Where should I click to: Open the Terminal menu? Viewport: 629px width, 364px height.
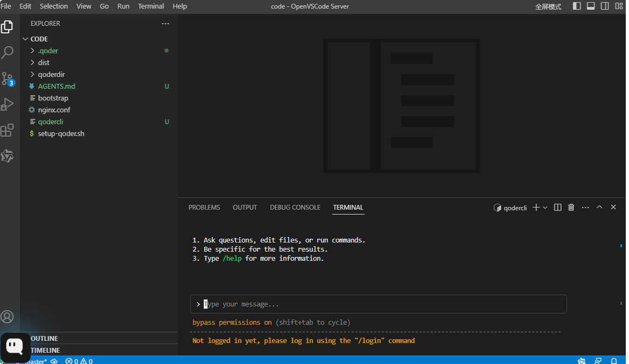tap(151, 6)
